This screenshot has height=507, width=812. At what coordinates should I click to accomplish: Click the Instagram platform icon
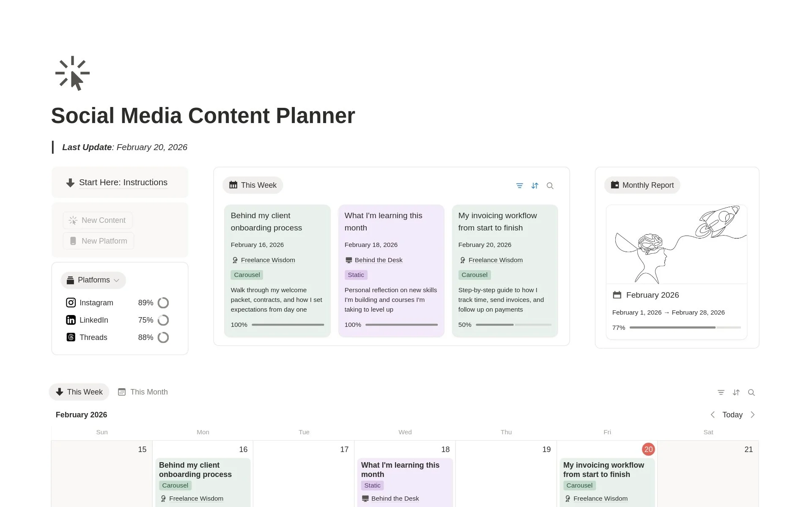coord(71,303)
